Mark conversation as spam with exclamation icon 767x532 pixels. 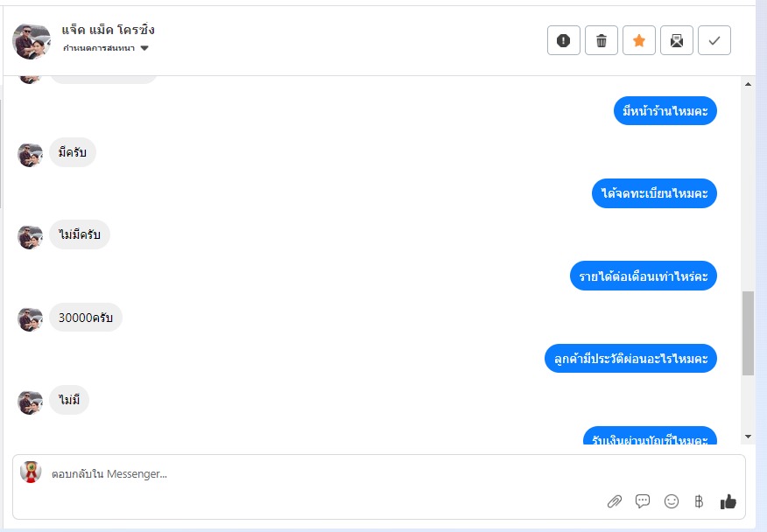[564, 40]
